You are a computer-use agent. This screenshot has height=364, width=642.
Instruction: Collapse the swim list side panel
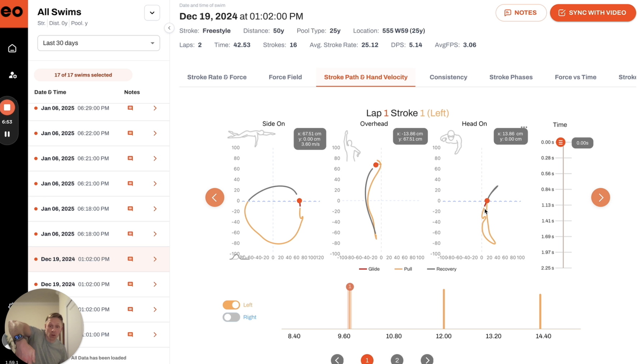169,28
